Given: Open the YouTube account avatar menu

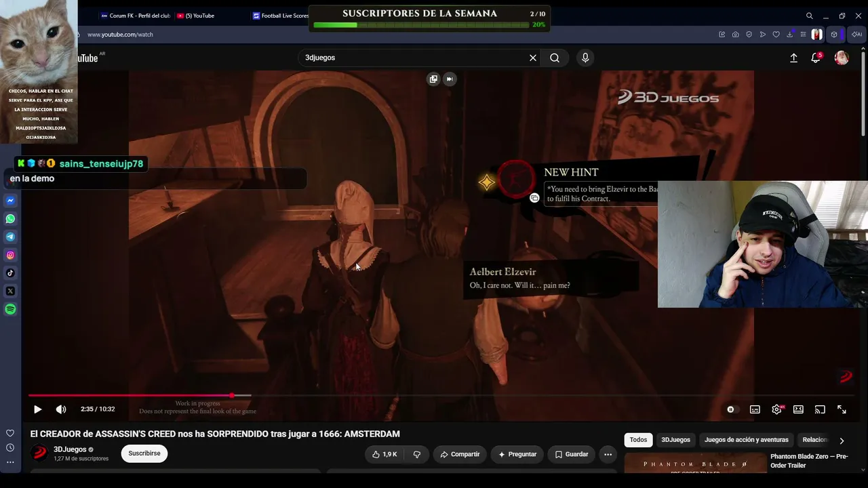Looking at the screenshot, I should click(842, 58).
